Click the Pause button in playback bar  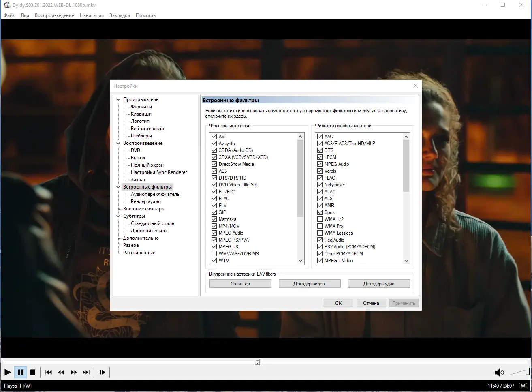click(21, 372)
